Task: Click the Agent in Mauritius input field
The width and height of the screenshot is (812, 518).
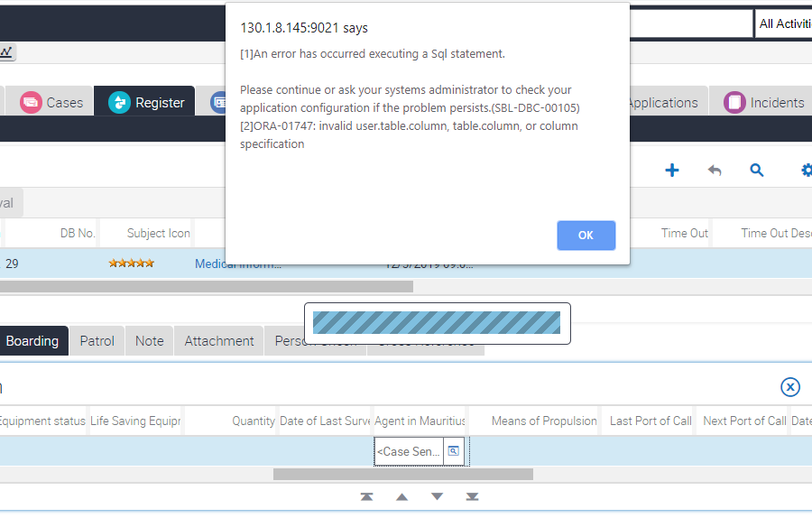Action: coord(409,451)
